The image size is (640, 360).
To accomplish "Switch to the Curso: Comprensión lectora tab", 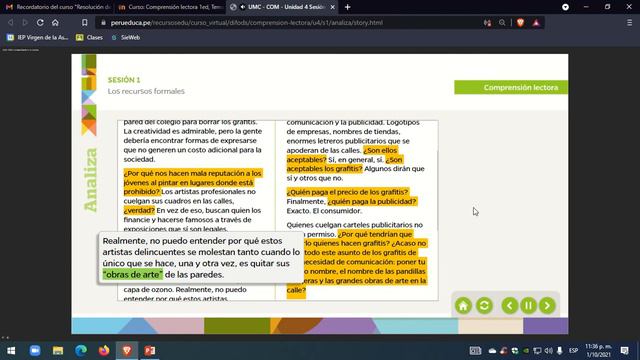I will click(170, 7).
